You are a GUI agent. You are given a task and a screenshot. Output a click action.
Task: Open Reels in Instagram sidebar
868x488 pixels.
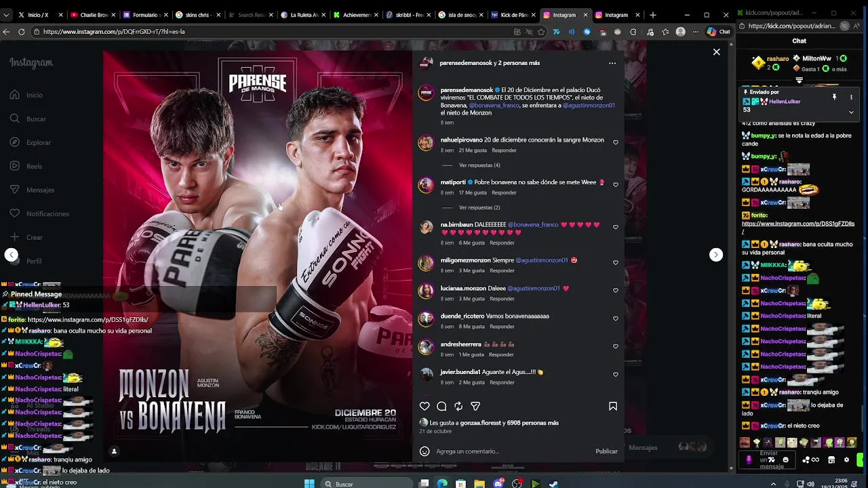pyautogui.click(x=26, y=166)
